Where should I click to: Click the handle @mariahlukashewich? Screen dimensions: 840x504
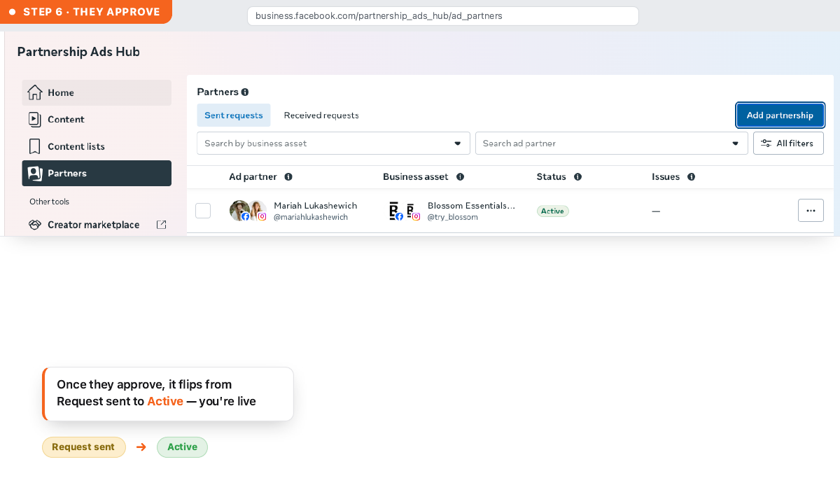tap(311, 217)
